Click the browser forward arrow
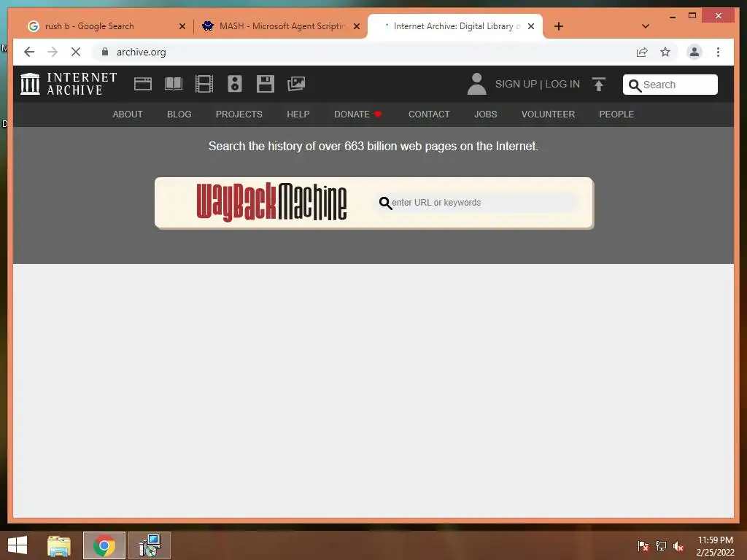The width and height of the screenshot is (747, 560). point(53,52)
